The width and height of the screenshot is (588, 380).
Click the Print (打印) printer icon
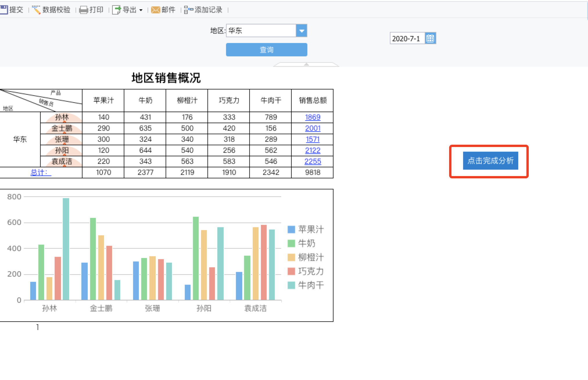[x=84, y=10]
